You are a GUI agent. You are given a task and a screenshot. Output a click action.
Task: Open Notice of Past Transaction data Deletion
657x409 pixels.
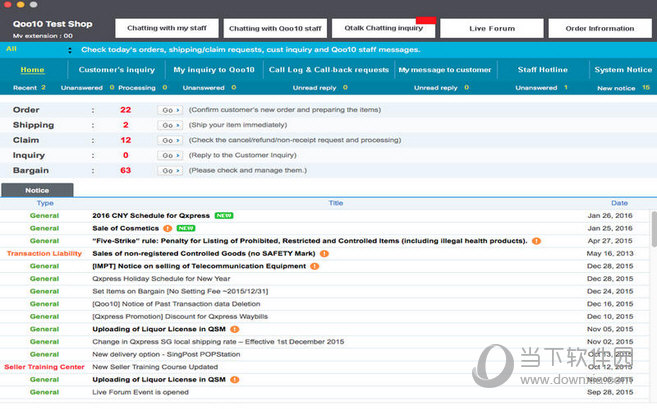pos(176,304)
